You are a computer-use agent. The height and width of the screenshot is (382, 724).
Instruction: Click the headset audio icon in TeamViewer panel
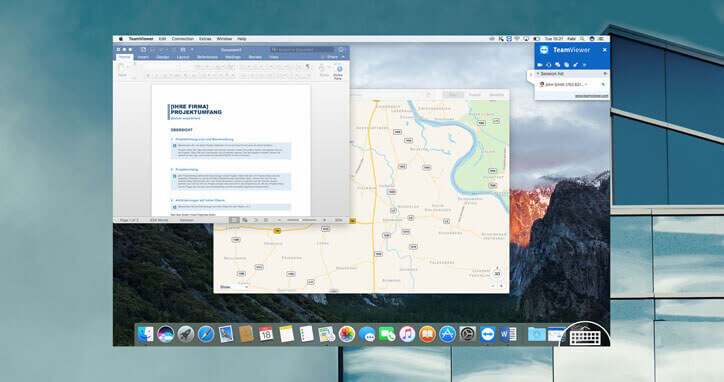(549, 65)
